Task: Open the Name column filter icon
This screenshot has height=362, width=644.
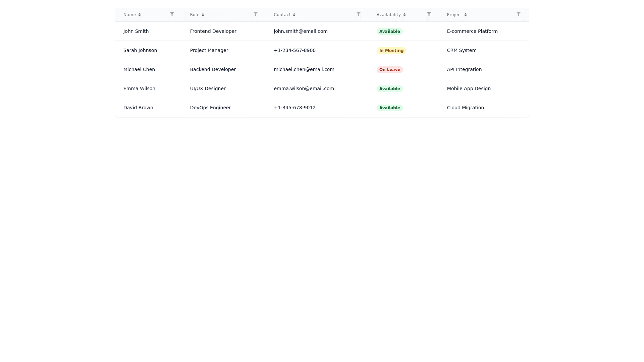Action: 172,14
